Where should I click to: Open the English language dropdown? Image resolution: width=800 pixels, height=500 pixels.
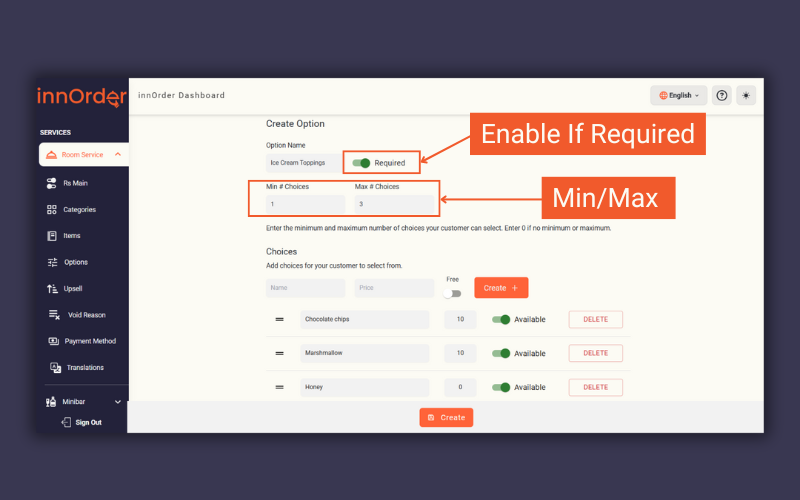point(679,95)
